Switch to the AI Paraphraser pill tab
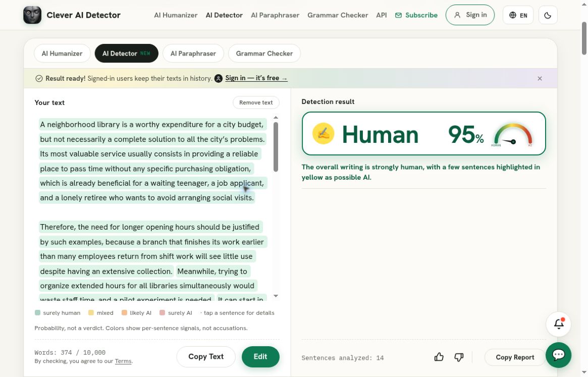Viewport: 588px width, 377px height. pyautogui.click(x=193, y=53)
